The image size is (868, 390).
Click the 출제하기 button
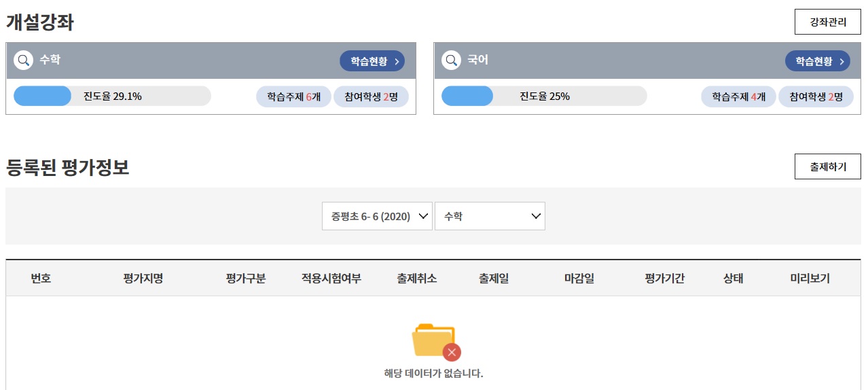pyautogui.click(x=828, y=166)
